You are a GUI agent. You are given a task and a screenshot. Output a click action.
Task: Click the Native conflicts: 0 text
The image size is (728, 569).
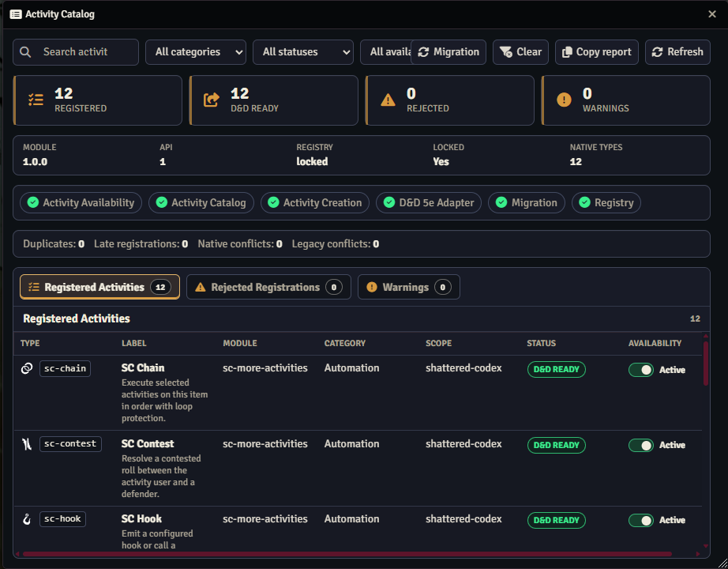coord(240,243)
